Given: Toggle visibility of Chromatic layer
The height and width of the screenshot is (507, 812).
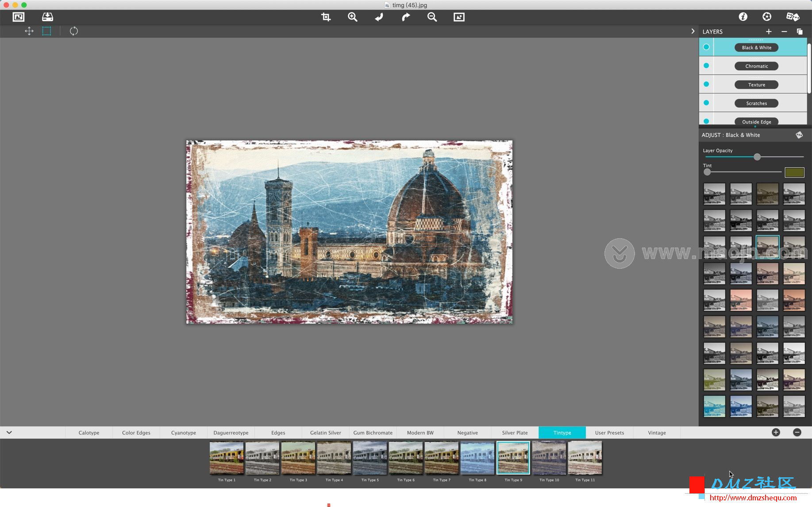Looking at the screenshot, I should 706,66.
